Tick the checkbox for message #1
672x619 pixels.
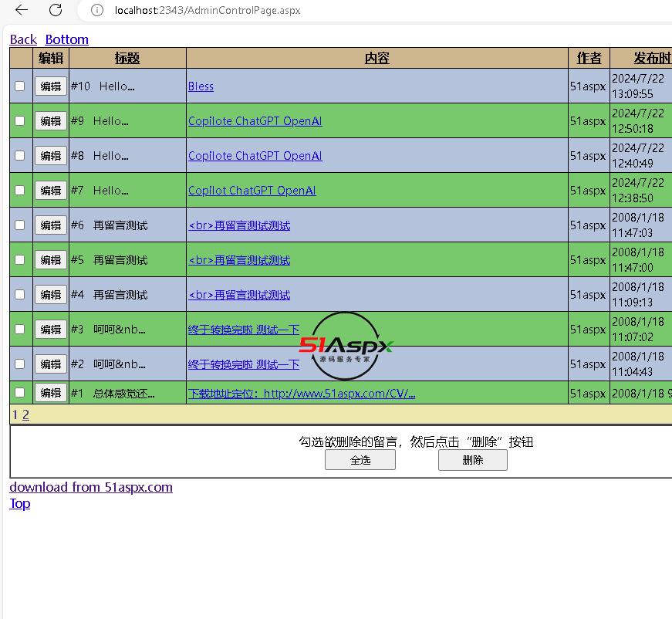coord(20,393)
